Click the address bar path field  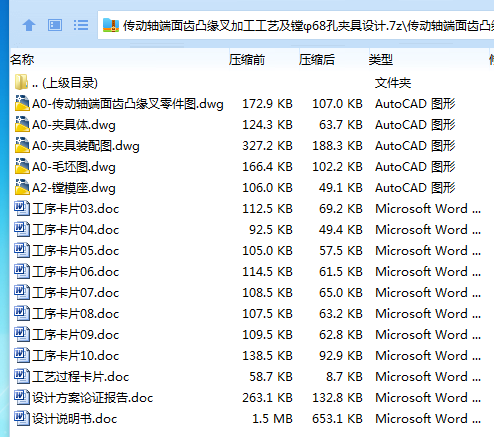[x=296, y=25]
